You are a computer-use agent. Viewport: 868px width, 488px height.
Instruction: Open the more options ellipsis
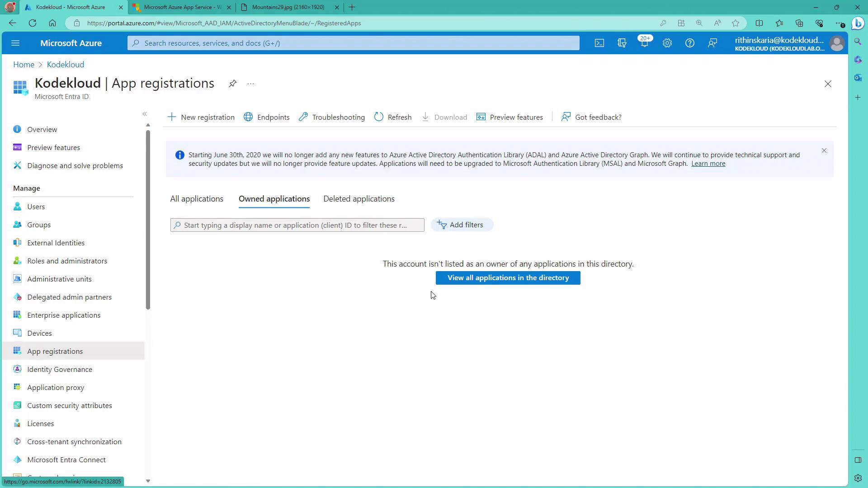pyautogui.click(x=250, y=84)
